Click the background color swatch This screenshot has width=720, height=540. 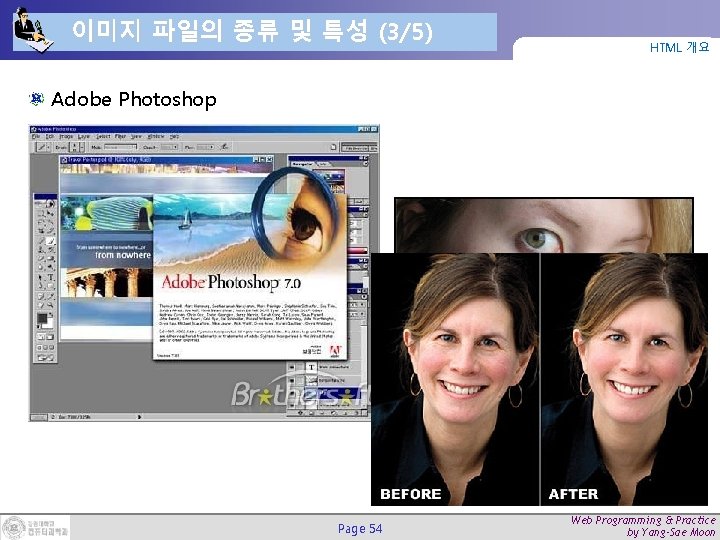[x=48, y=326]
